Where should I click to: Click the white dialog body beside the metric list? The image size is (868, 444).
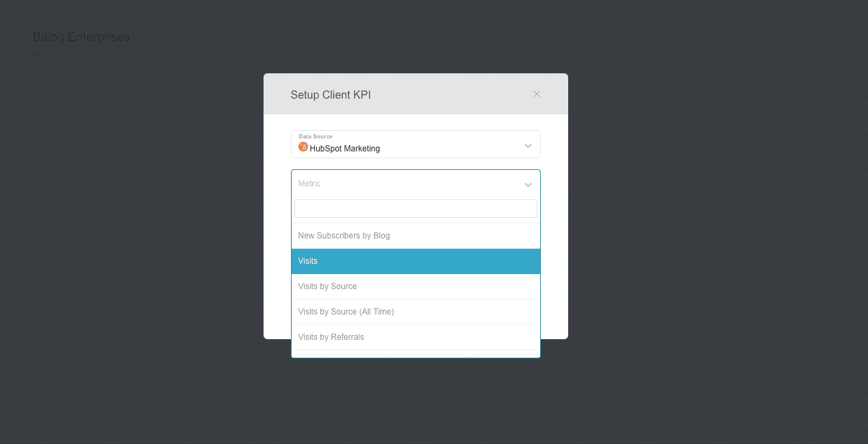553,274
